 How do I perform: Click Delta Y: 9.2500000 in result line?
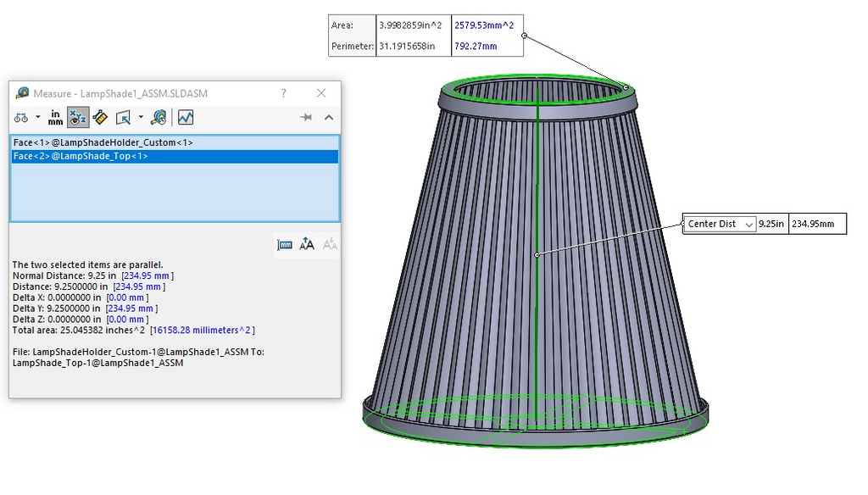pyautogui.click(x=85, y=309)
